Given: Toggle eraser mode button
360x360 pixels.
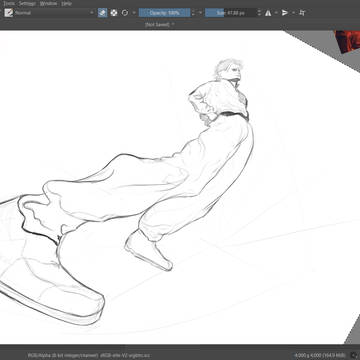Looking at the screenshot, I should pos(103,13).
